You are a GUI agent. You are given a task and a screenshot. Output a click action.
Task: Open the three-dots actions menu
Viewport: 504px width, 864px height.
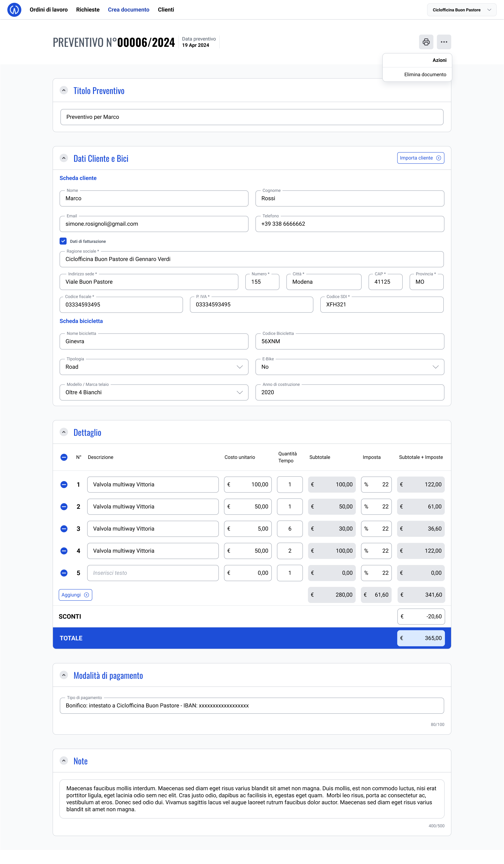(444, 42)
